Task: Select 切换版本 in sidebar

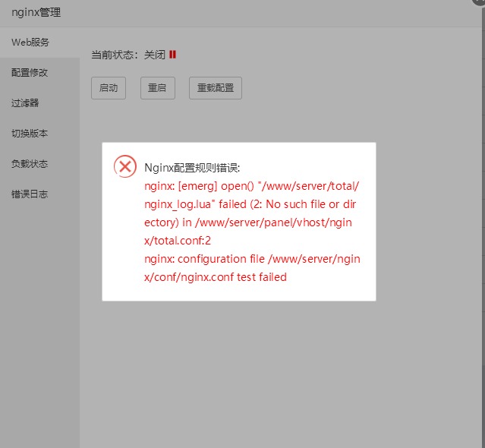Action: point(39,134)
